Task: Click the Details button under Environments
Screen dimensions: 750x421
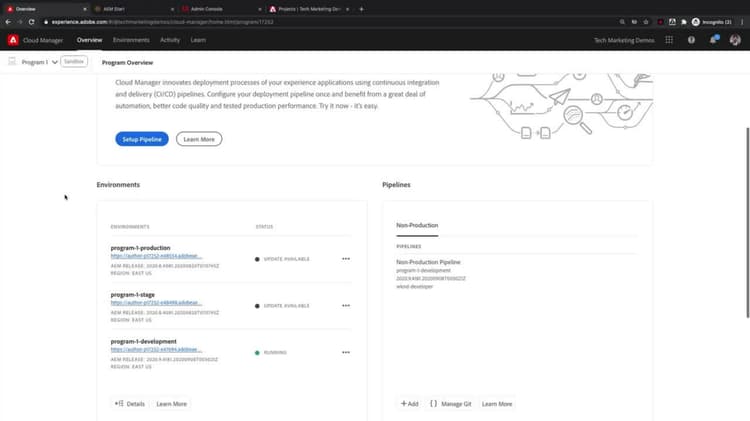Action: [x=130, y=404]
